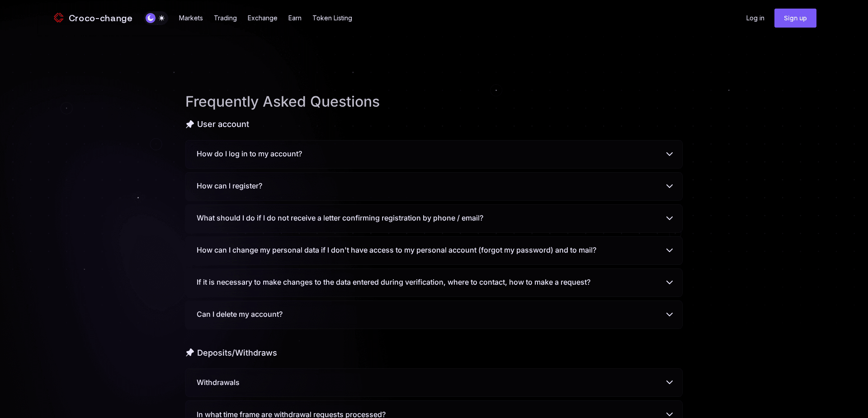Click the pin icon beside User account
The height and width of the screenshot is (418, 868).
click(x=190, y=124)
